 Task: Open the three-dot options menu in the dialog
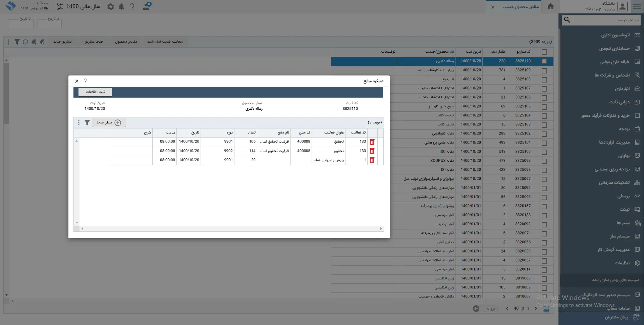79,123
